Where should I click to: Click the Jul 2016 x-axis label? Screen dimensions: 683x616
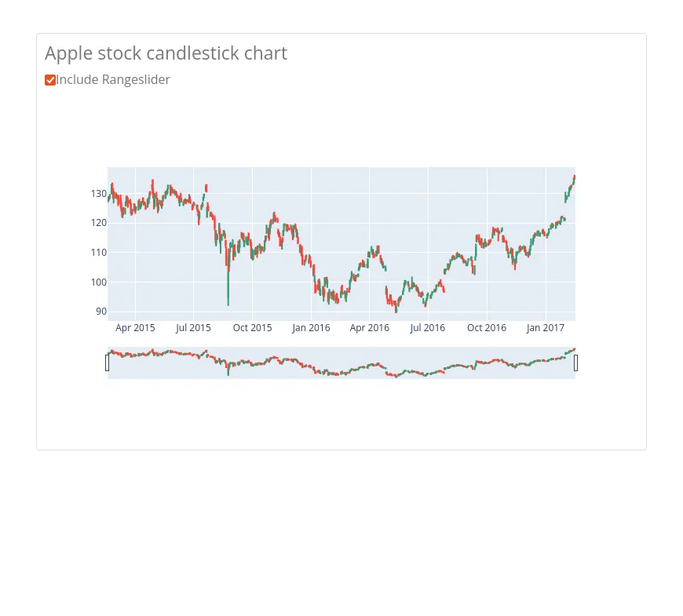tap(428, 328)
